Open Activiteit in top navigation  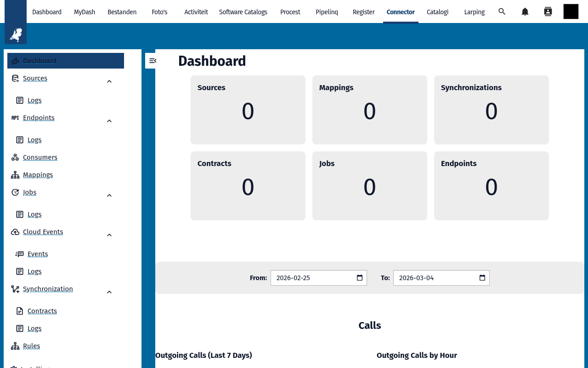tap(196, 12)
